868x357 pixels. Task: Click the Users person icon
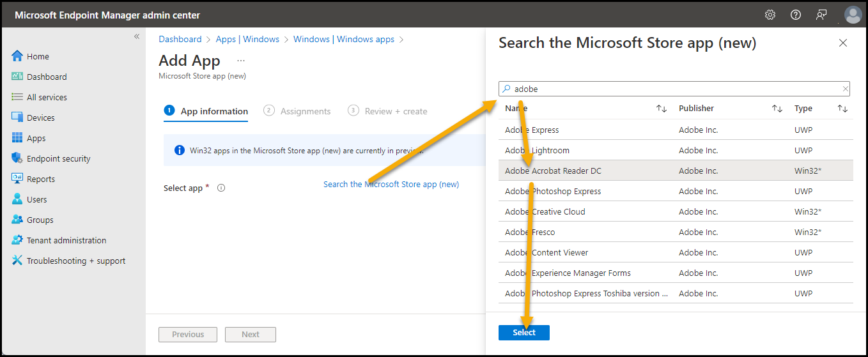point(17,199)
